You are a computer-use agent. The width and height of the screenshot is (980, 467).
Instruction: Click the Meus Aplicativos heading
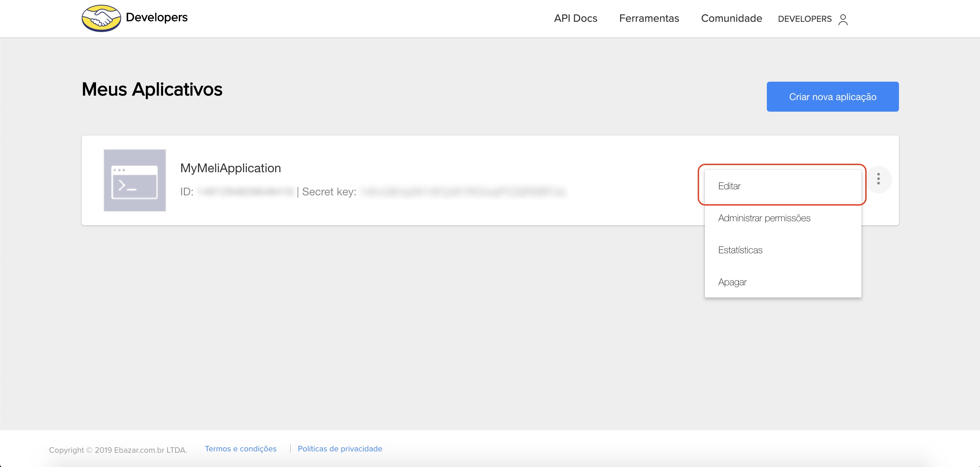tap(152, 90)
